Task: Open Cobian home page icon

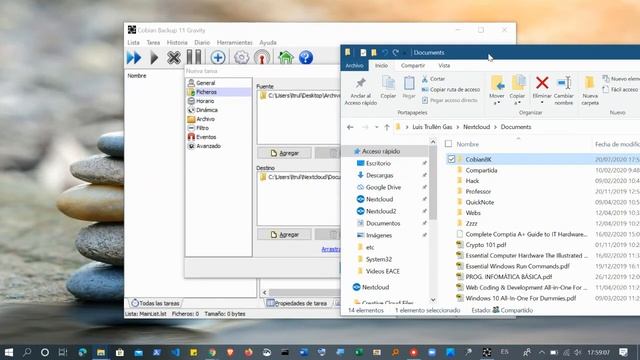Action: (x=286, y=58)
